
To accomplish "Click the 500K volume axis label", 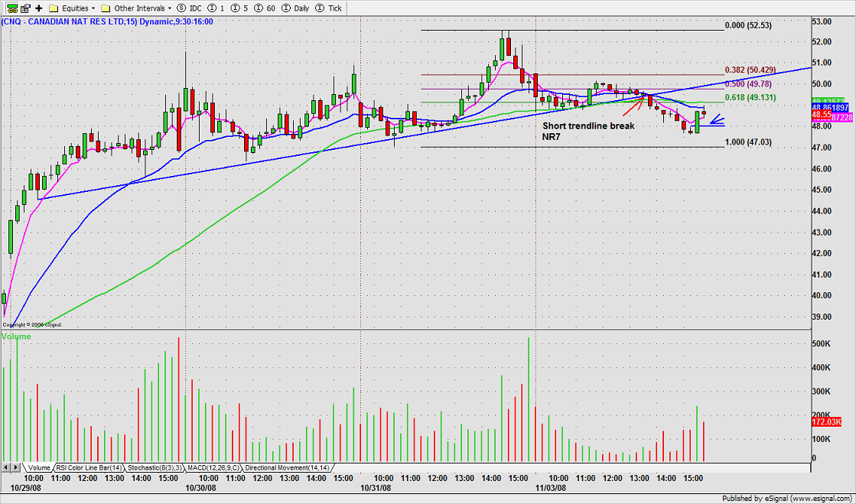I will 822,344.
